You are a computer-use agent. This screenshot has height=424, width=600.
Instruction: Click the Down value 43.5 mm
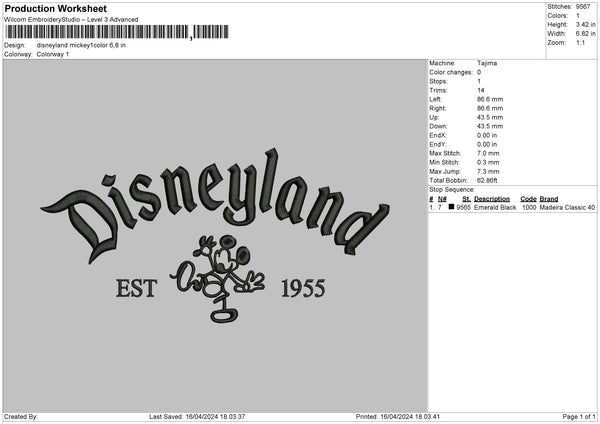pyautogui.click(x=490, y=126)
